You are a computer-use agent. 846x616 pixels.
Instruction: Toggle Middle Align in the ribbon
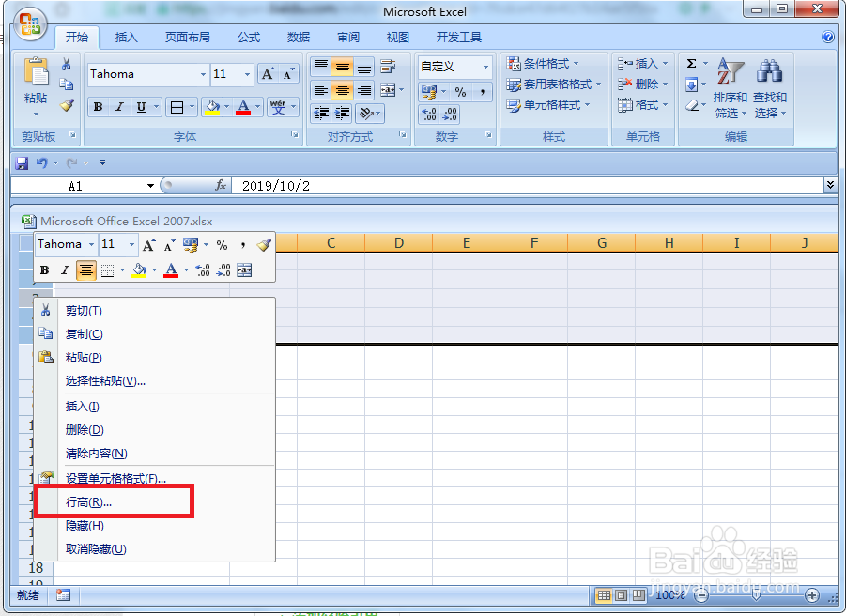(x=342, y=67)
